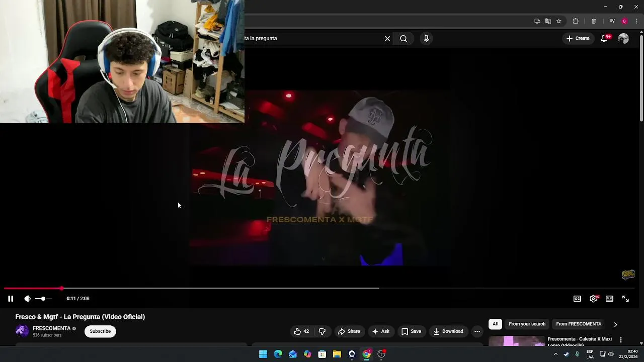This screenshot has width=644, height=362.
Task: Download the video
Action: [448, 331]
